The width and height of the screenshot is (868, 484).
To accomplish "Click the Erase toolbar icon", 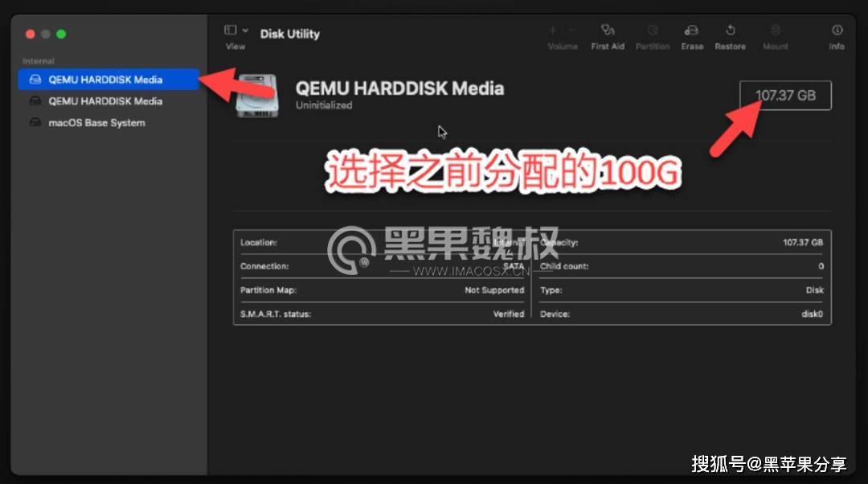I will (x=692, y=36).
